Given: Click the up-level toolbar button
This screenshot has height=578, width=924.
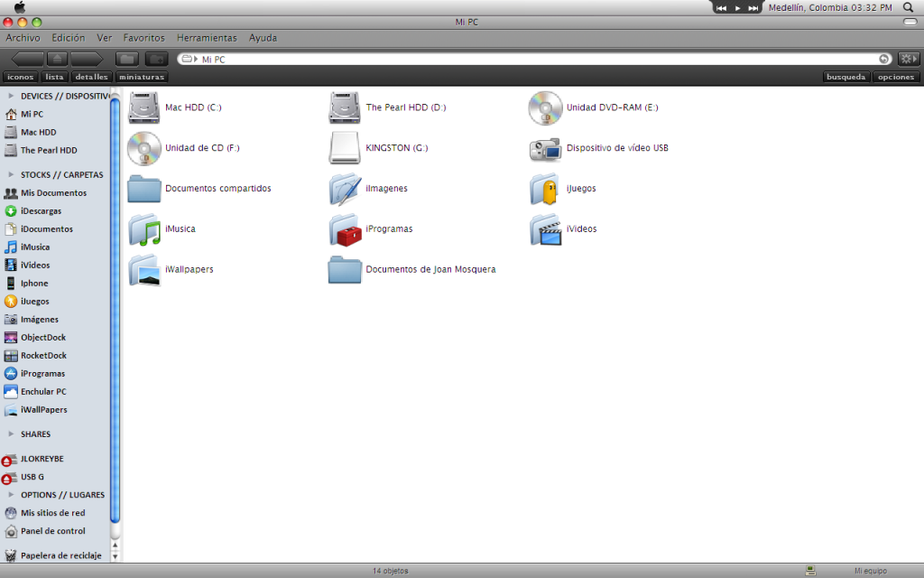Looking at the screenshot, I should point(57,59).
